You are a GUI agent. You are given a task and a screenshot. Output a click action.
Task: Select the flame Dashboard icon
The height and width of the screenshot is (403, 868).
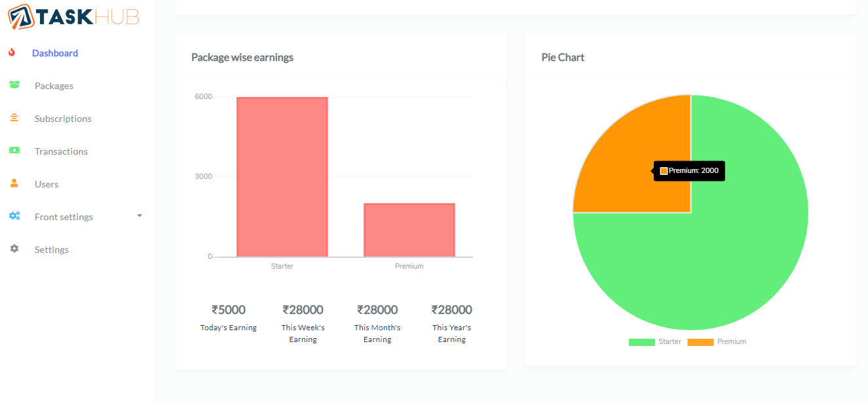(x=14, y=53)
